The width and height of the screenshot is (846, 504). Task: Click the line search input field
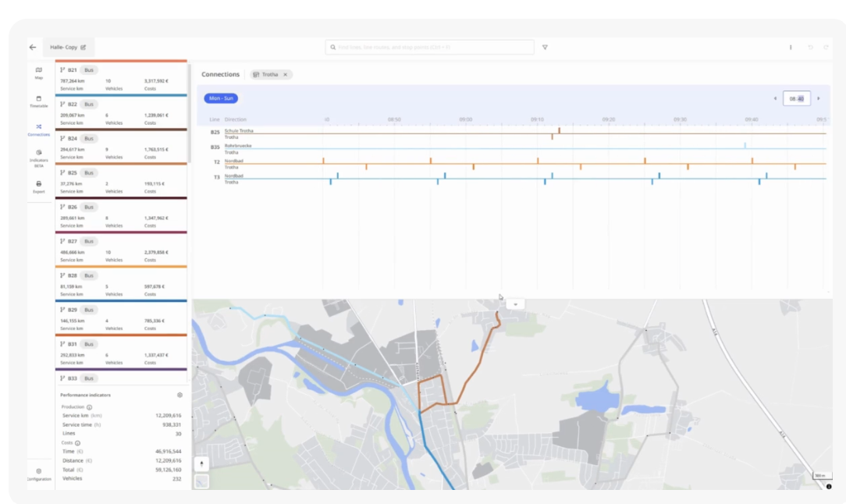[x=429, y=48]
